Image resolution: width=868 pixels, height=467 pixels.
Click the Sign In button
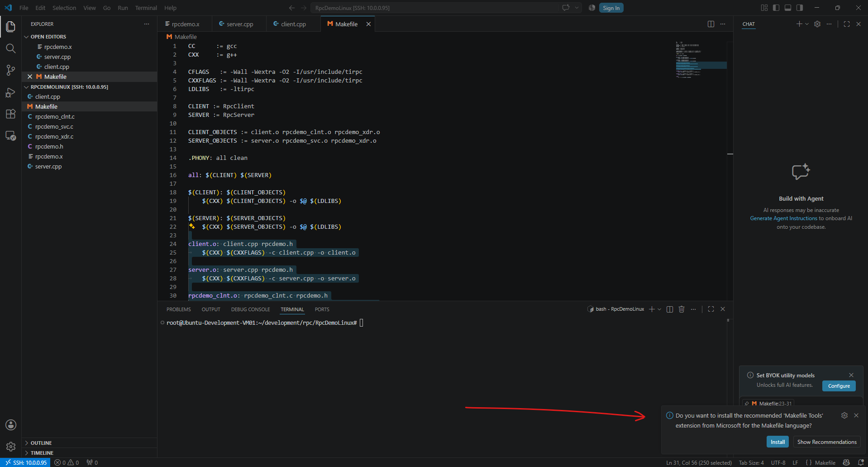[611, 8]
